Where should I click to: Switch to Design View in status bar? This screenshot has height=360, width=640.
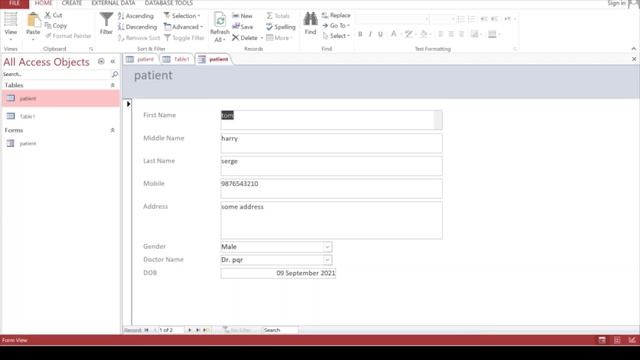point(632,340)
